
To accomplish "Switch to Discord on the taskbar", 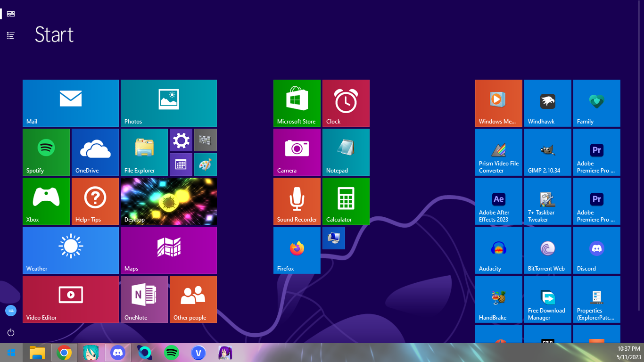I will [x=118, y=353].
